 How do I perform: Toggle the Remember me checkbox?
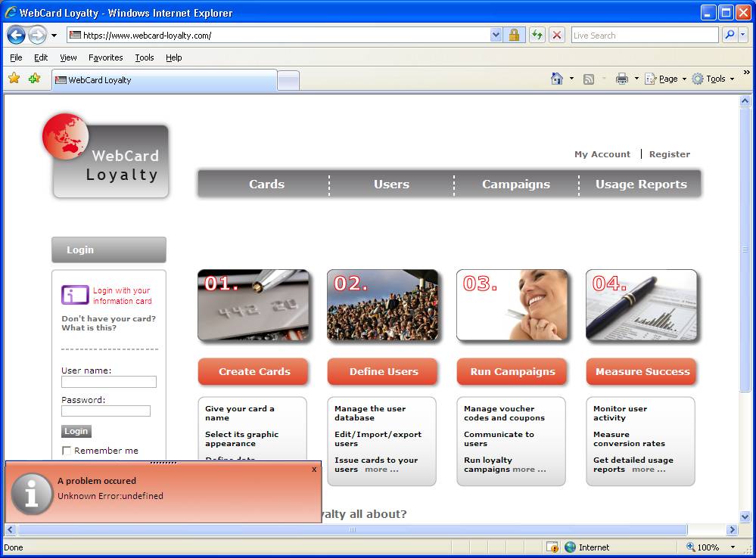coord(67,451)
